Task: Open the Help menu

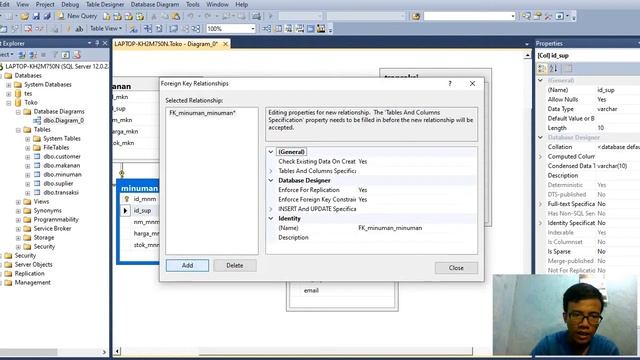Action: [x=241, y=4]
